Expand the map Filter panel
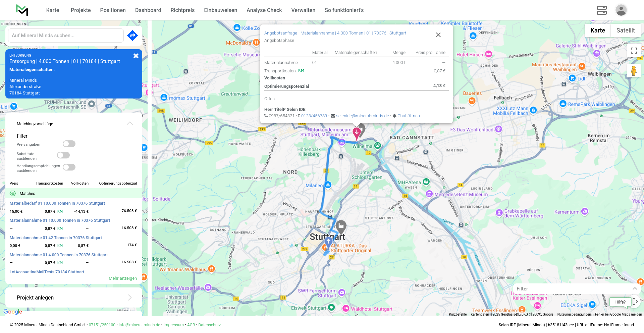 634,288
